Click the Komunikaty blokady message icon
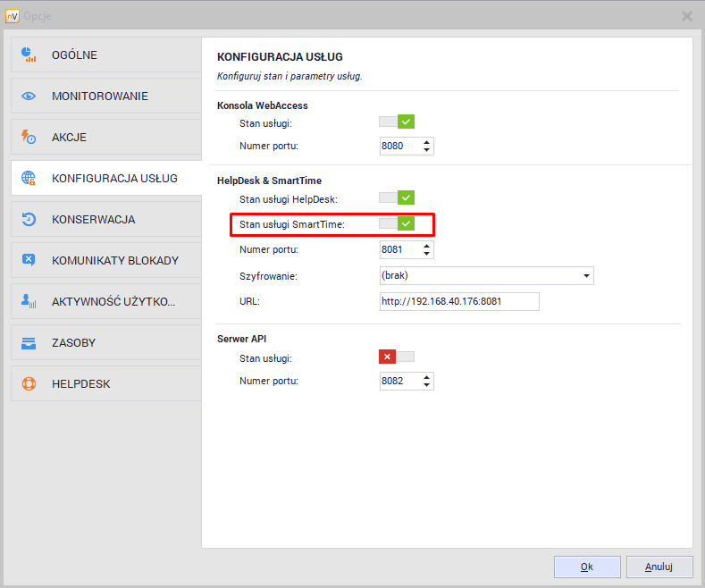This screenshot has width=705, height=588. point(29,260)
